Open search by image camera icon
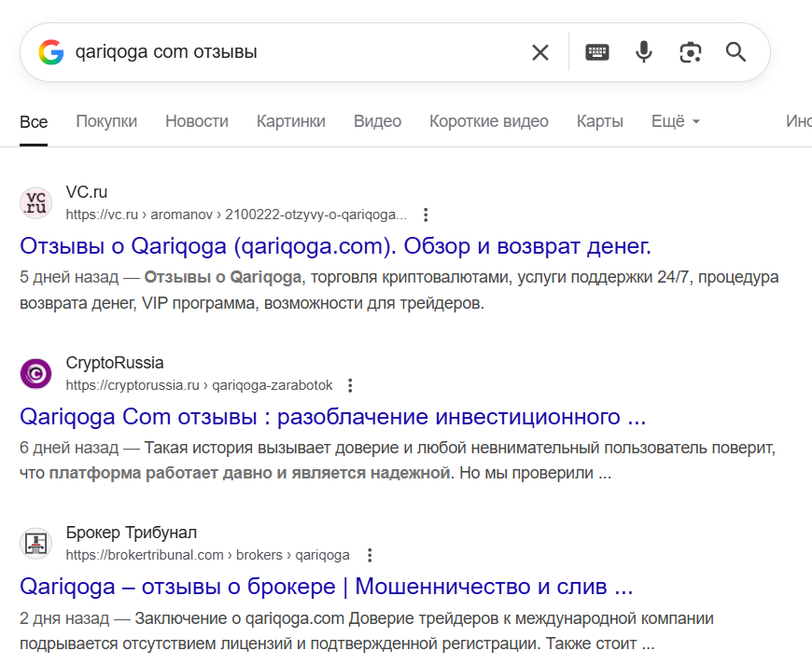812x665 pixels. (691, 52)
